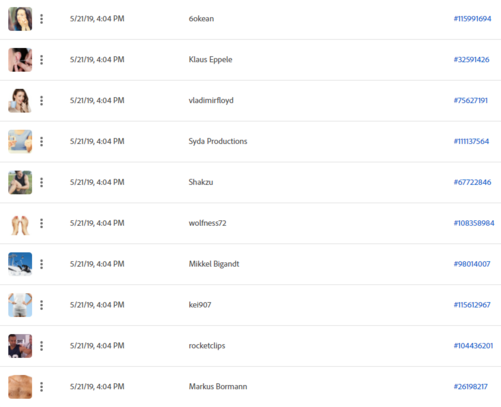Viewport: 501px width, 407px height.
Task: Open the kebab menu for kei907 row
Action: (x=42, y=305)
